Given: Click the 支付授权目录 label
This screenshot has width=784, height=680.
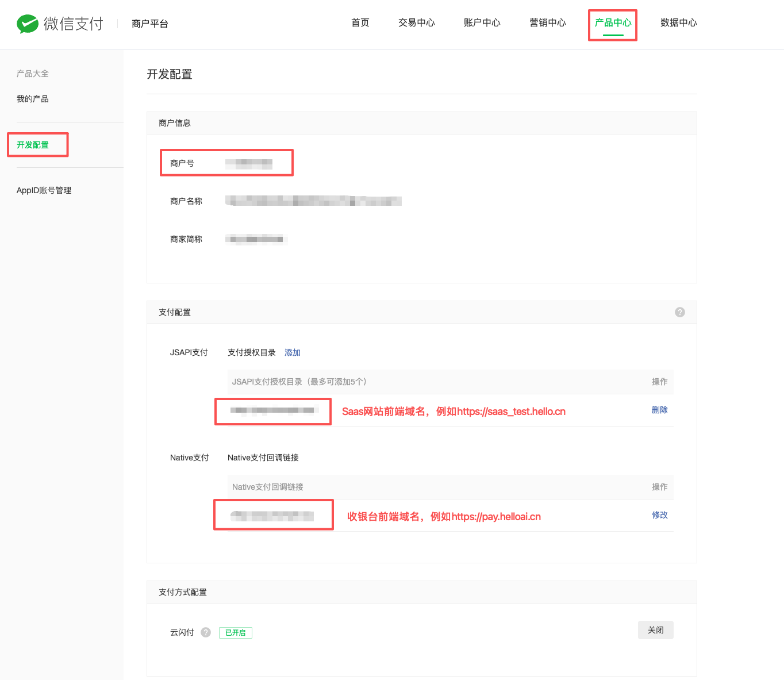Looking at the screenshot, I should 252,352.
